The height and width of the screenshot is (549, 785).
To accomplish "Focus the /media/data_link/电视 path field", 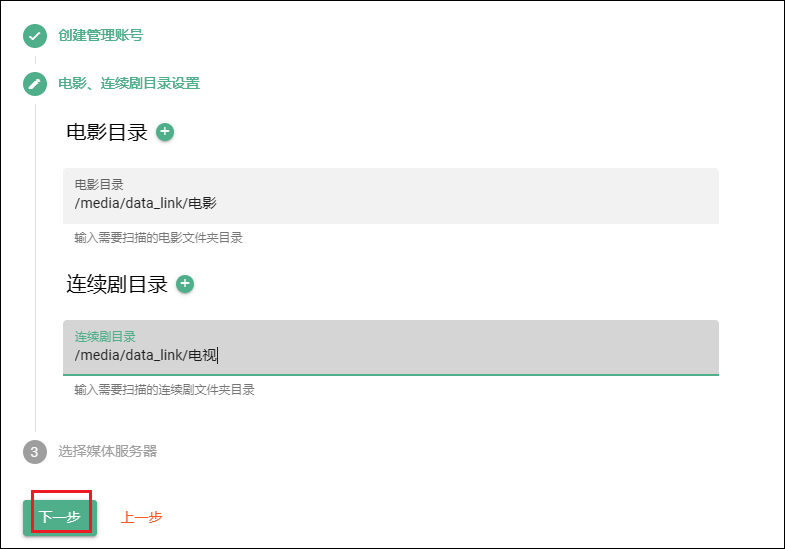I will 390,356.
